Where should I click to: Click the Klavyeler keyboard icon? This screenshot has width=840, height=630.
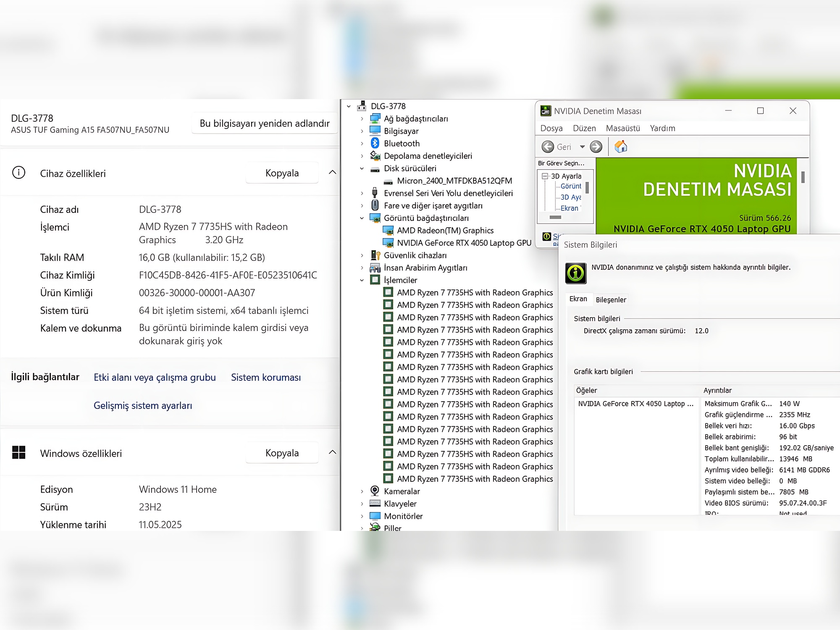coord(375,503)
